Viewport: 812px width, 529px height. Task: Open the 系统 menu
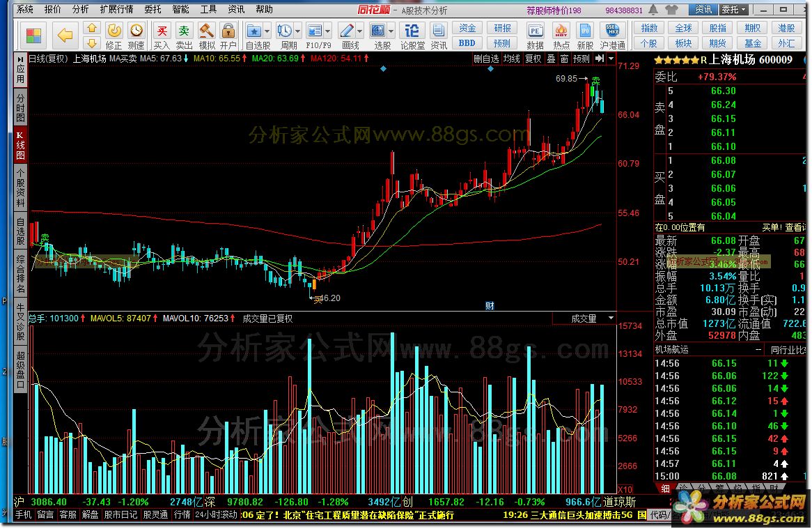[x=24, y=9]
